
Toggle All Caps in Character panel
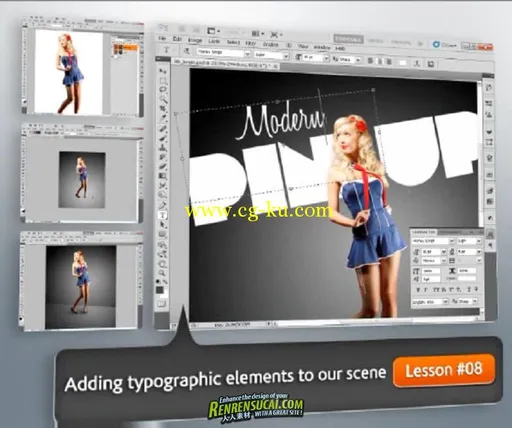coord(435,290)
